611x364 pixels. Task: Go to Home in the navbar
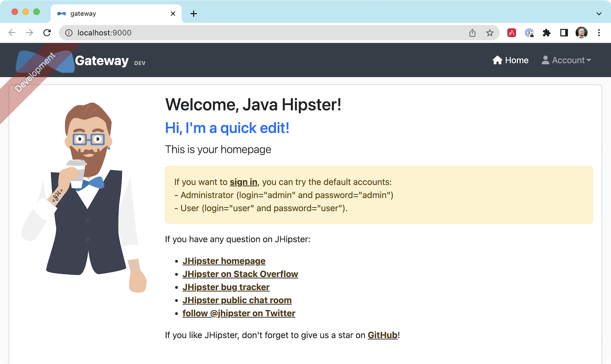click(511, 60)
